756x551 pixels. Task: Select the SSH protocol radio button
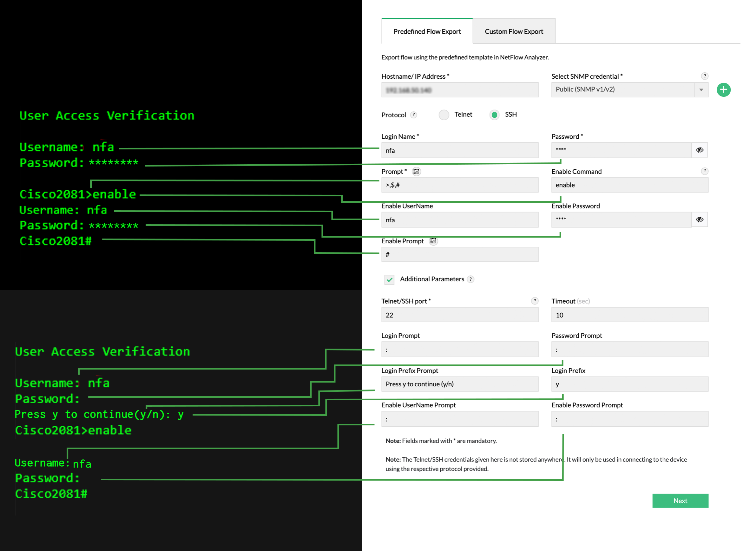(x=494, y=115)
